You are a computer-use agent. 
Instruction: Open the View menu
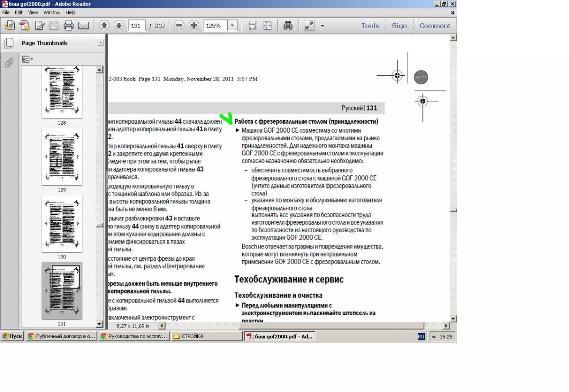(33, 12)
